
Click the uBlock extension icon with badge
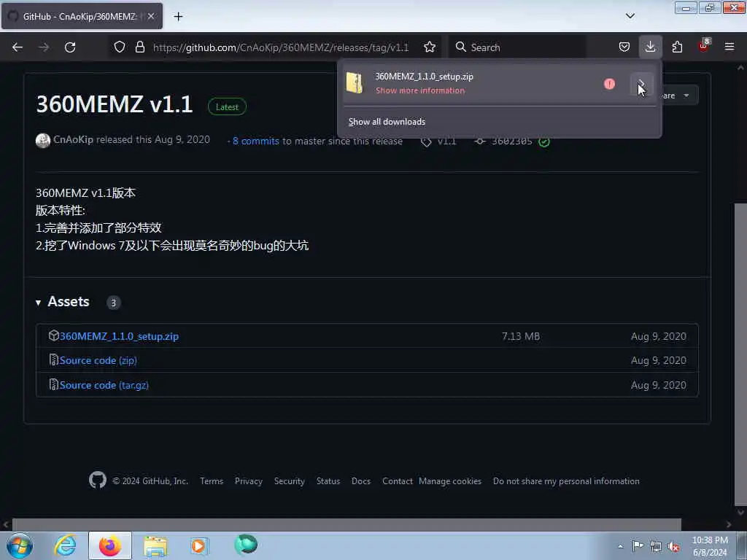pyautogui.click(x=703, y=46)
